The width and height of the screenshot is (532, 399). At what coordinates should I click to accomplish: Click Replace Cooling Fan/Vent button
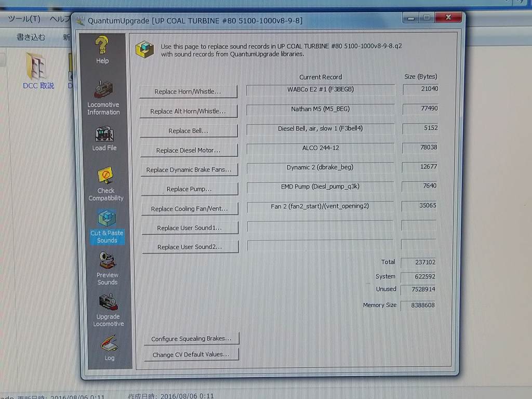tap(189, 209)
